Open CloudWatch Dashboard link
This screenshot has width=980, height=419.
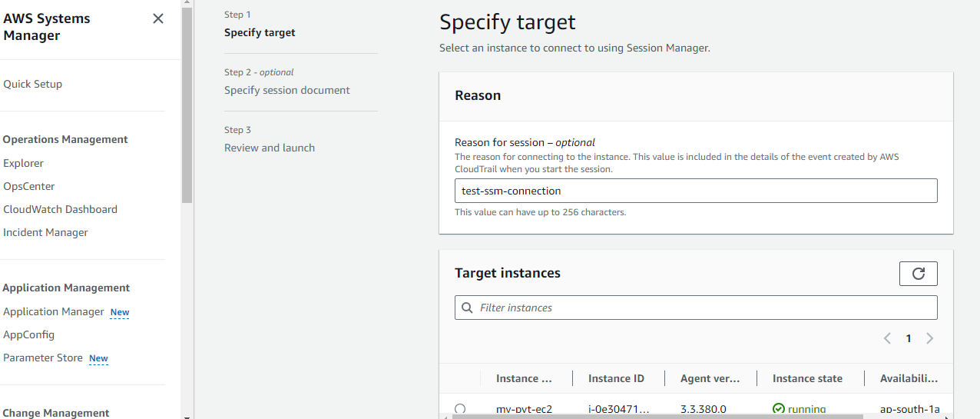pos(60,209)
